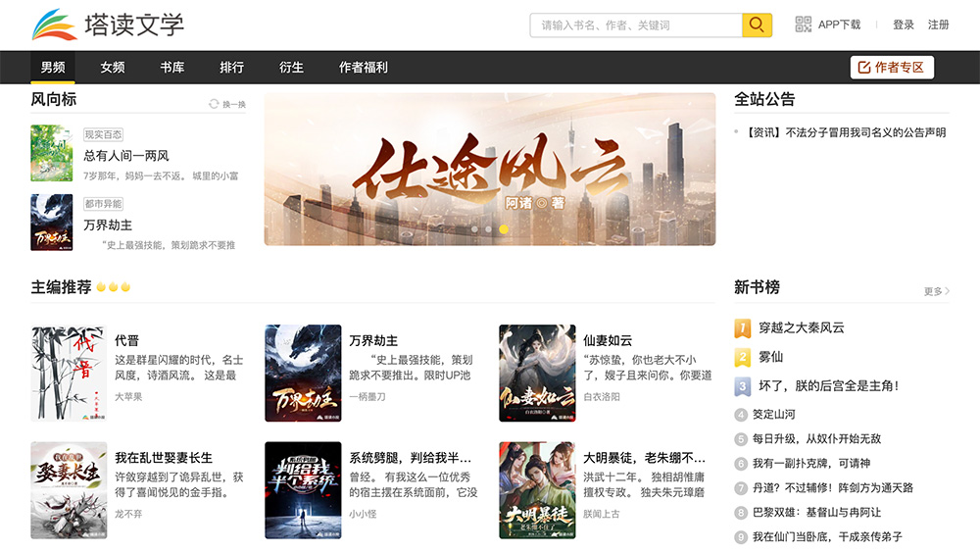
Task: Select the second banner carousel dot
Action: click(489, 229)
